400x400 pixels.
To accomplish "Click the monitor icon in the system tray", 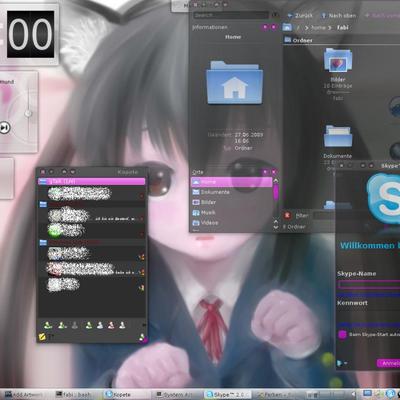I will click(x=367, y=394).
